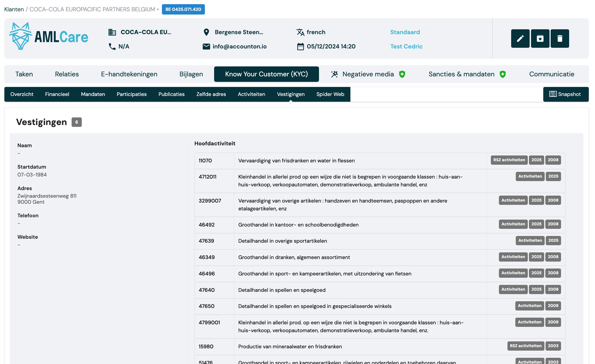Click the archive box icon button

(540, 39)
